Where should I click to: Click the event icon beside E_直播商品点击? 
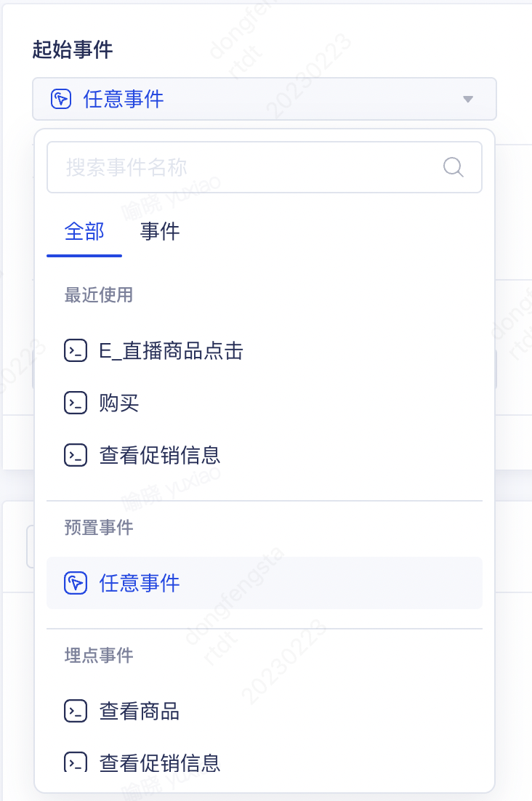tap(76, 350)
